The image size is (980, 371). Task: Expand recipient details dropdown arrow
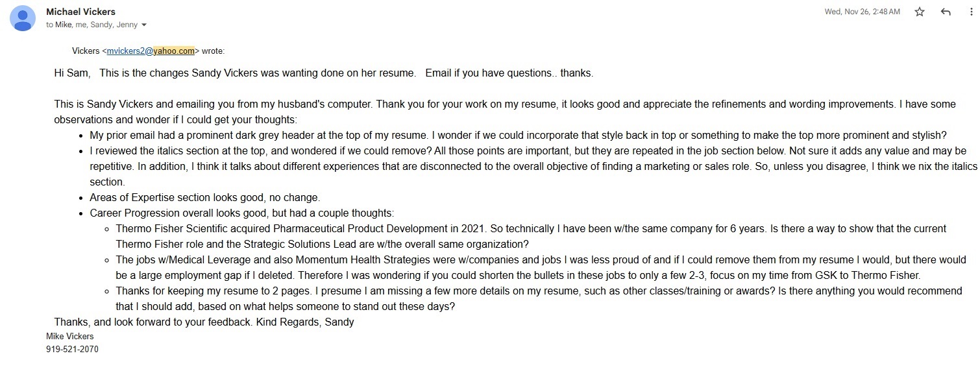coord(144,25)
